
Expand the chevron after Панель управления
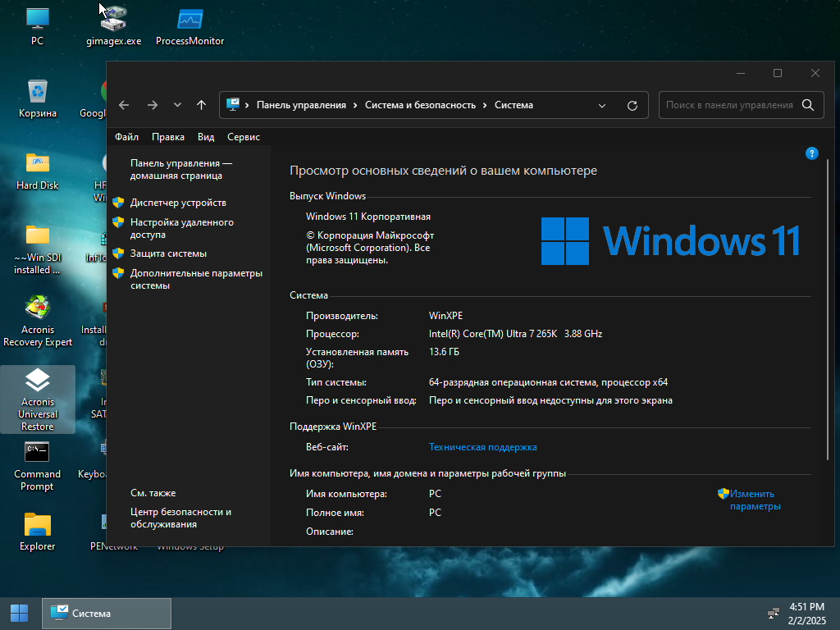pos(355,105)
